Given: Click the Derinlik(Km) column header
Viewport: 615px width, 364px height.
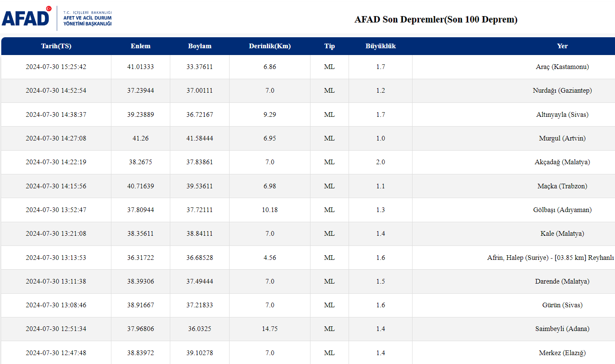Looking at the screenshot, I should 270,46.
